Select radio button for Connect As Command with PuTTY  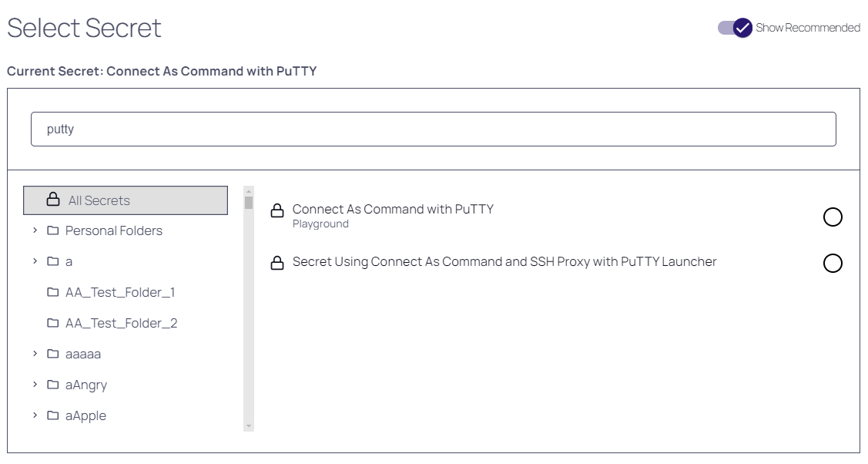click(833, 217)
